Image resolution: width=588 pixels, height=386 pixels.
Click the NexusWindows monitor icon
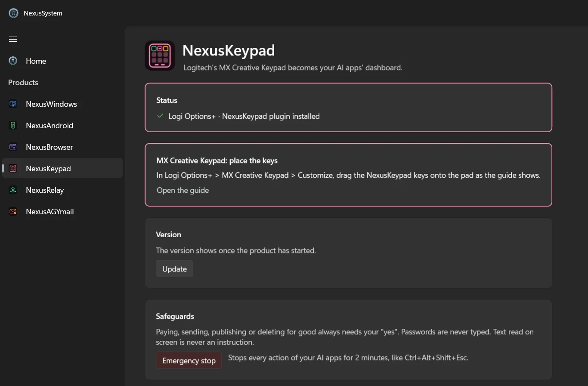point(13,104)
